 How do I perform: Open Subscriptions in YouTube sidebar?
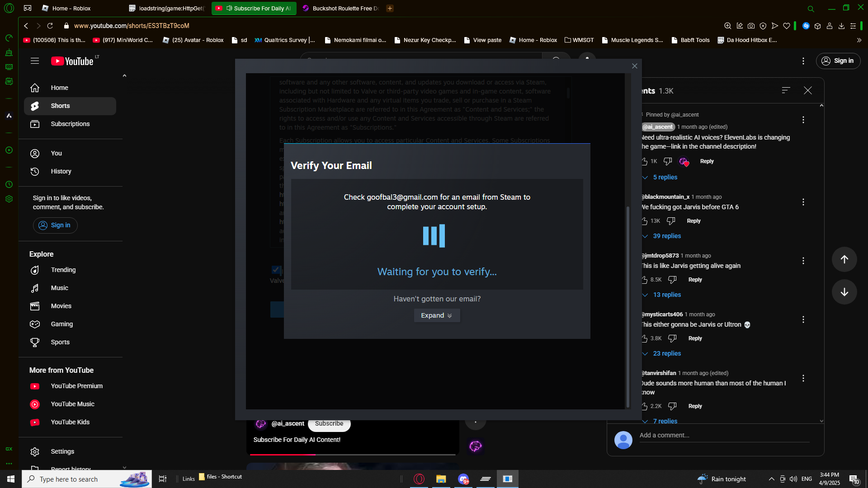point(70,124)
